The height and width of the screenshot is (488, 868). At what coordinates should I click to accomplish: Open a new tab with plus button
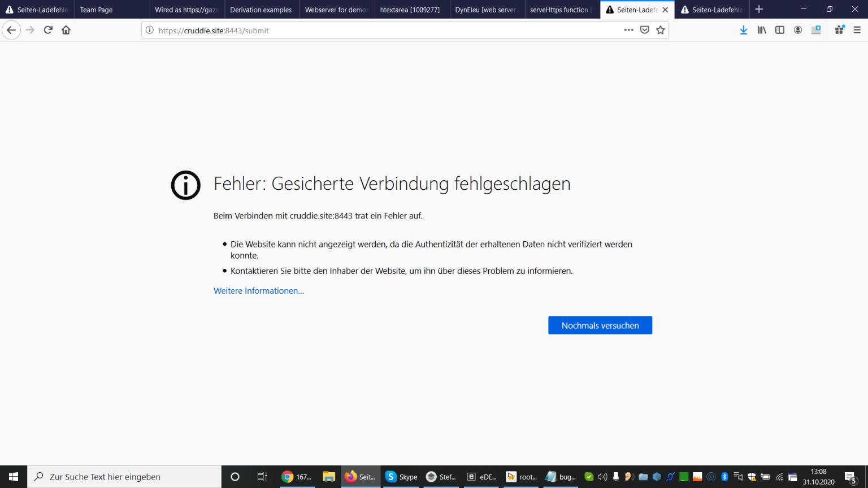[x=759, y=10]
